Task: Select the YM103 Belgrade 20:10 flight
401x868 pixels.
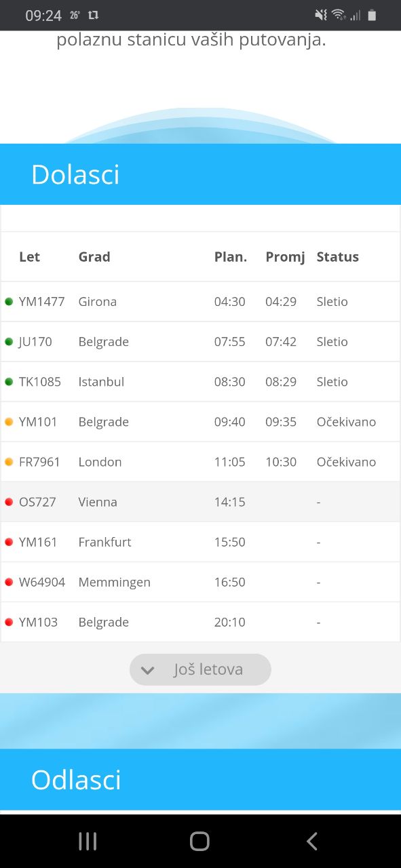Action: tap(200, 621)
